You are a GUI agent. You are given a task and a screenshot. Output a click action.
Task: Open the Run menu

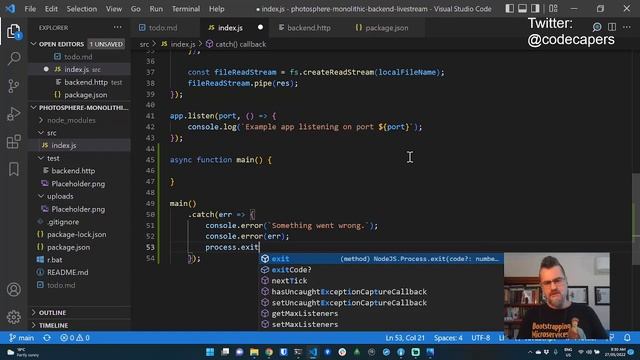point(156,9)
